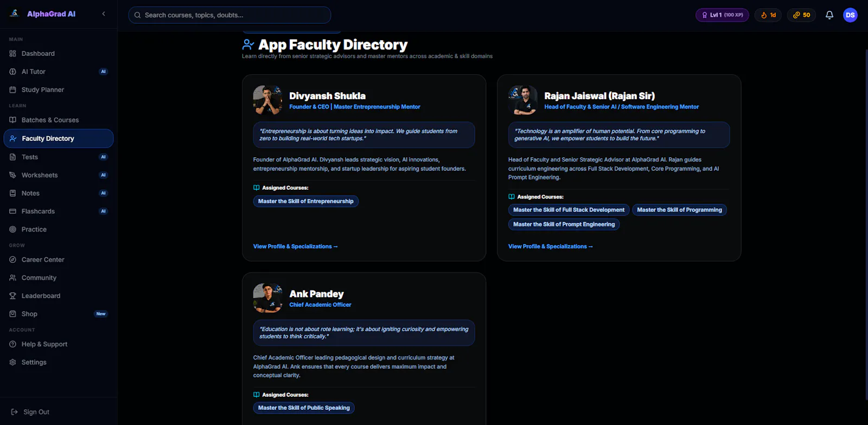Open Flashcards section
Screen dimensions: 868x425
coord(59,211)
